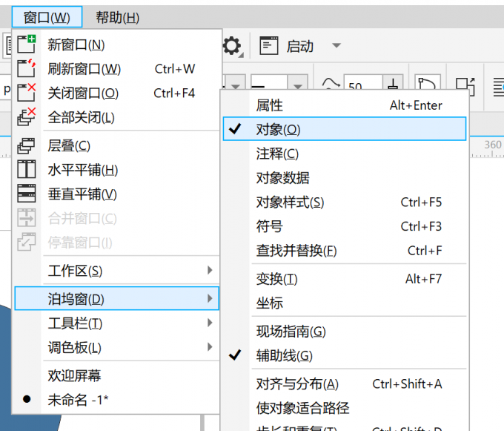Toggle the checked 辅助线(G) docker
Image resolution: width=504 pixels, height=431 pixels.
tap(345, 355)
